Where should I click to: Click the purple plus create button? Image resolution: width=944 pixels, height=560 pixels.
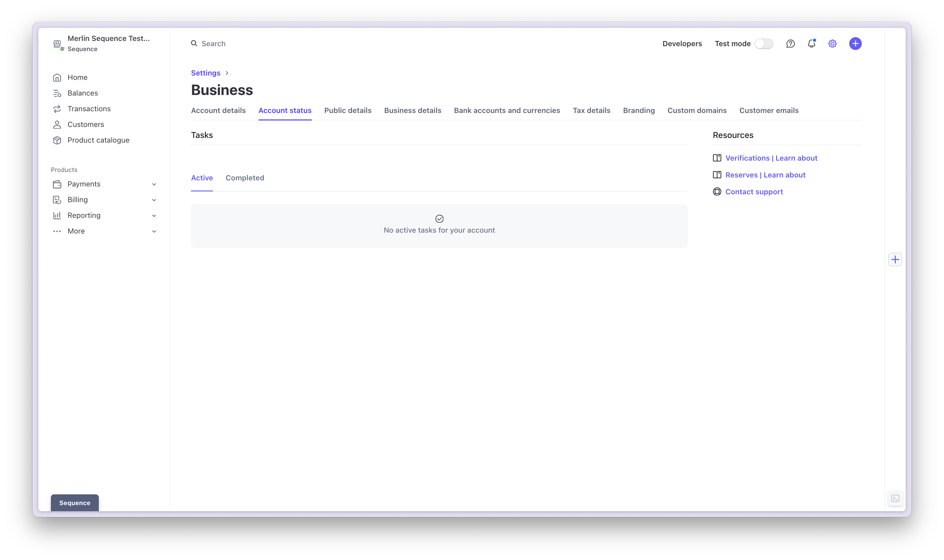tap(855, 43)
